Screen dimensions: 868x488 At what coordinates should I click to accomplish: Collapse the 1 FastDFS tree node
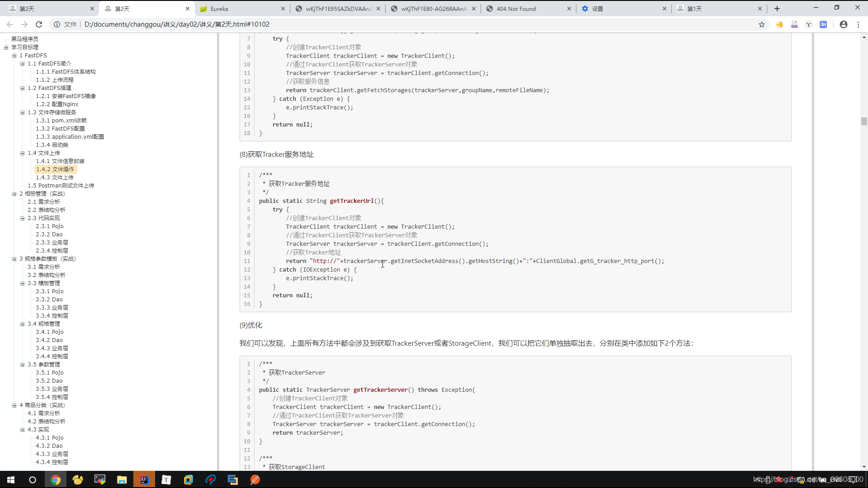click(x=14, y=56)
